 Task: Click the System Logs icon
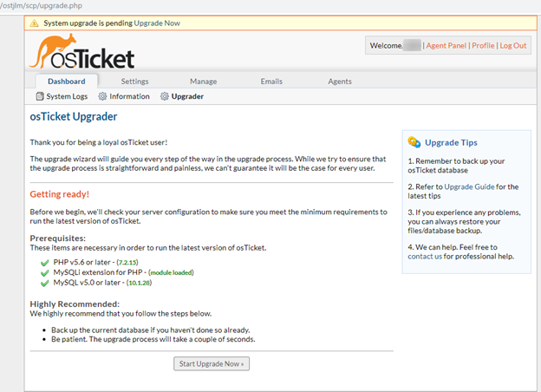(x=40, y=96)
